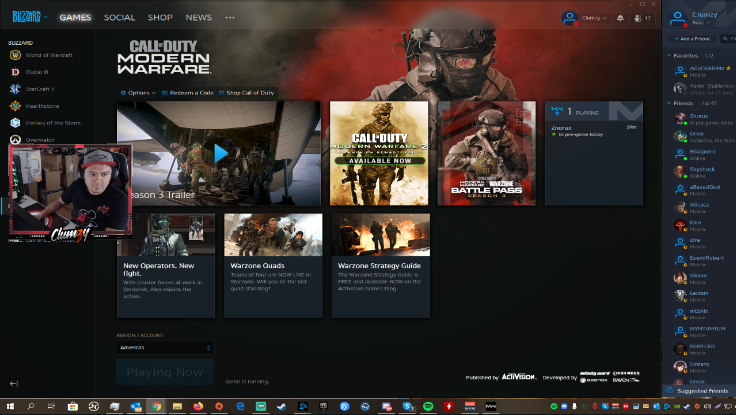Screen dimensions: 736x415
Task: Open the Modern Warfare 2 Available Now card
Action: [x=379, y=153]
